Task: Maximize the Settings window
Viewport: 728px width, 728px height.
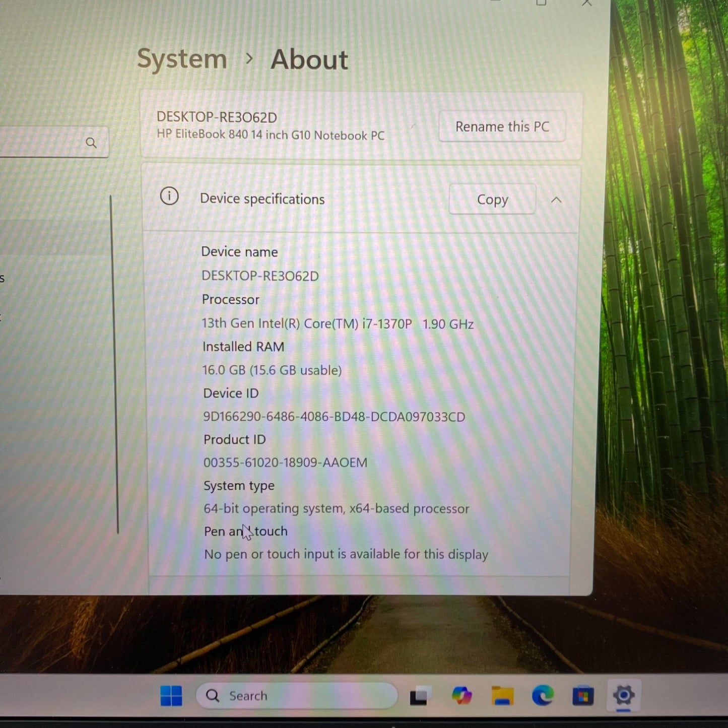Action: tap(541, 3)
